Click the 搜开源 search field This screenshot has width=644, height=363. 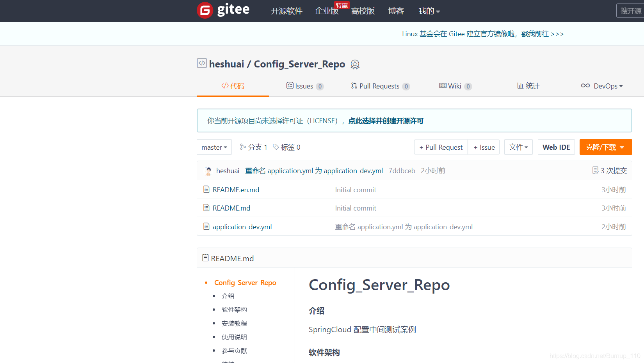630,11
